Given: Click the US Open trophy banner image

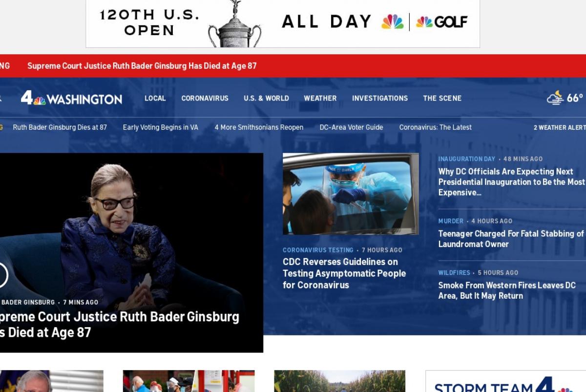Looking at the screenshot, I should coord(235,23).
